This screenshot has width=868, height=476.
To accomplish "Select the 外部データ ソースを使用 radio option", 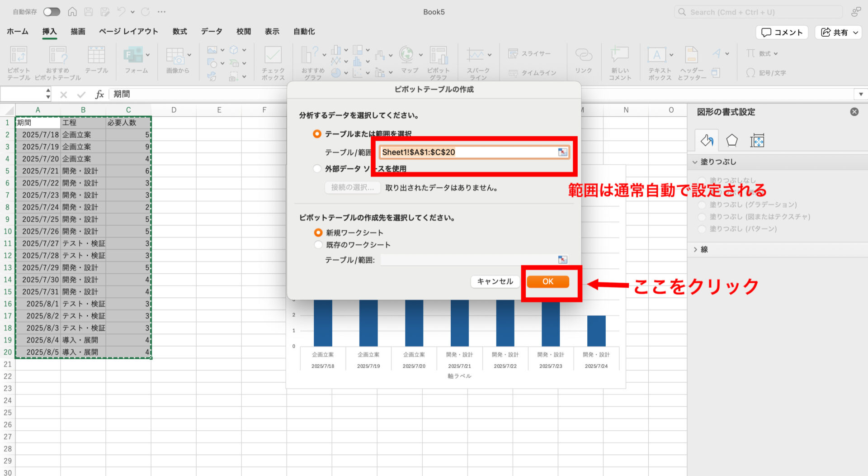I will 317,169.
